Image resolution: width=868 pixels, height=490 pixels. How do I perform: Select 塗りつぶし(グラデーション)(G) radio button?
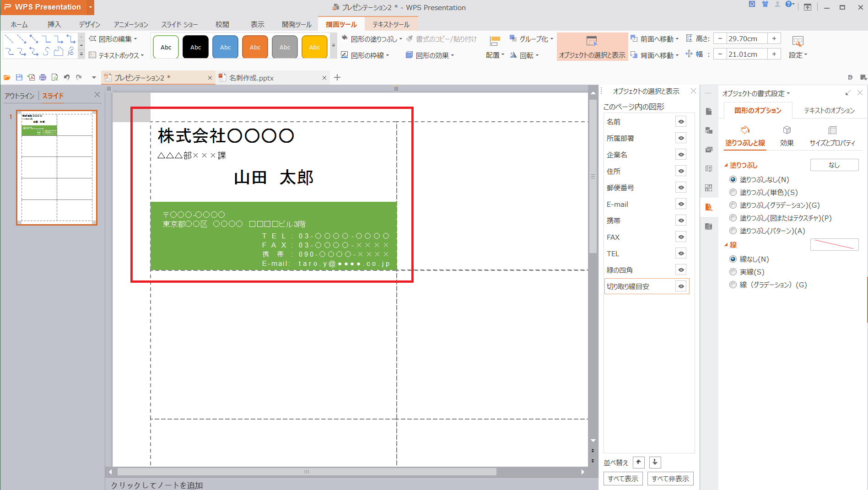(733, 205)
